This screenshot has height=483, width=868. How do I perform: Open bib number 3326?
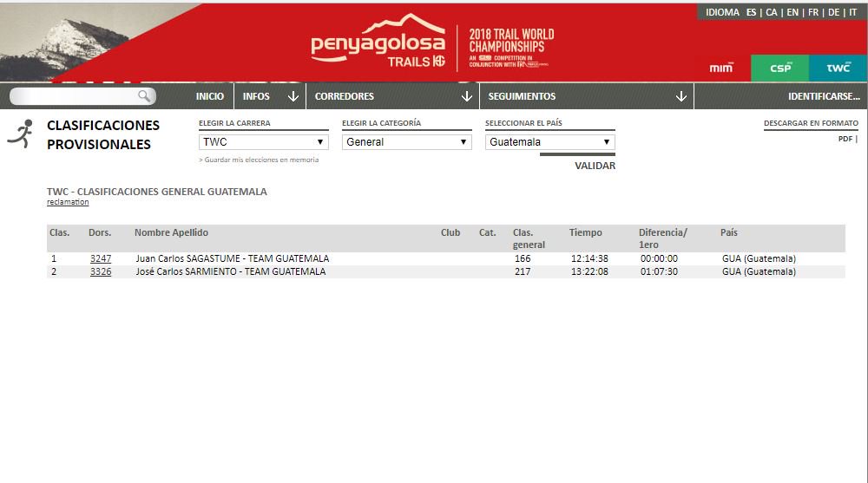[101, 271]
